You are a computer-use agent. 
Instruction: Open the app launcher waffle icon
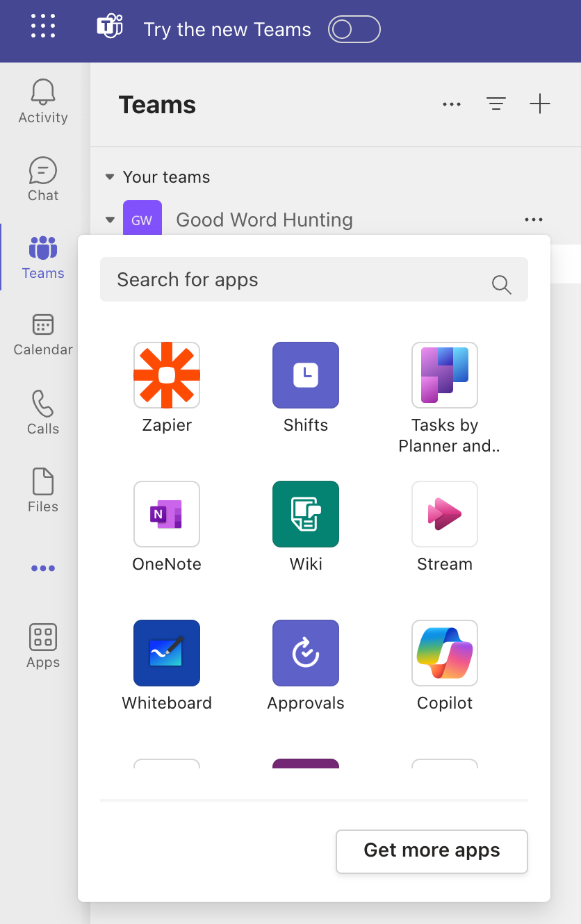pos(43,26)
